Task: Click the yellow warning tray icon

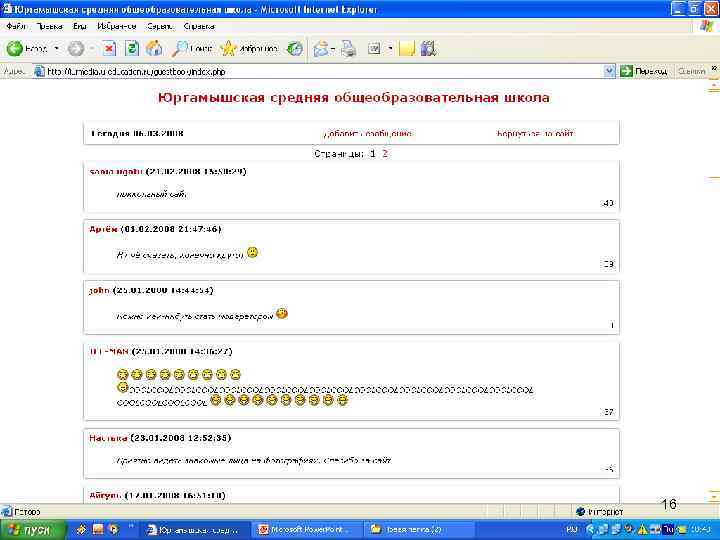Action: coord(642,530)
